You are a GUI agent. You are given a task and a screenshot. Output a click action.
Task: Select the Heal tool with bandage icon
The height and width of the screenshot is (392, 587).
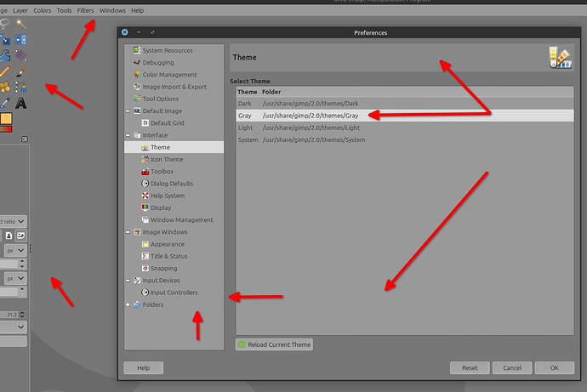tap(4, 87)
